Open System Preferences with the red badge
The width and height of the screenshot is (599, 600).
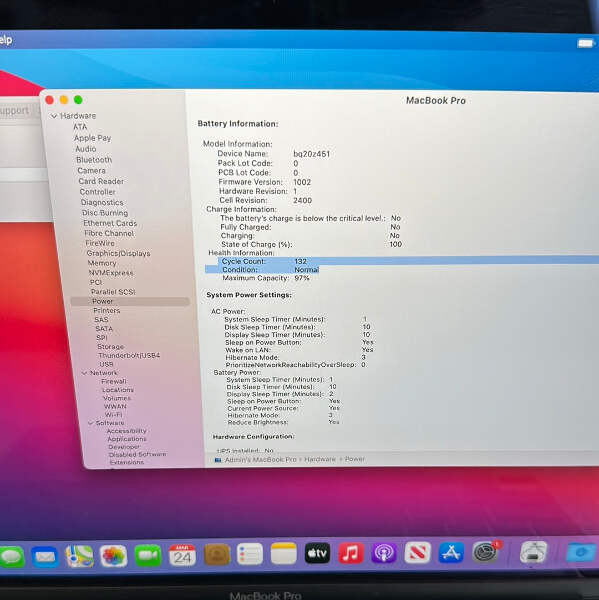click(486, 552)
